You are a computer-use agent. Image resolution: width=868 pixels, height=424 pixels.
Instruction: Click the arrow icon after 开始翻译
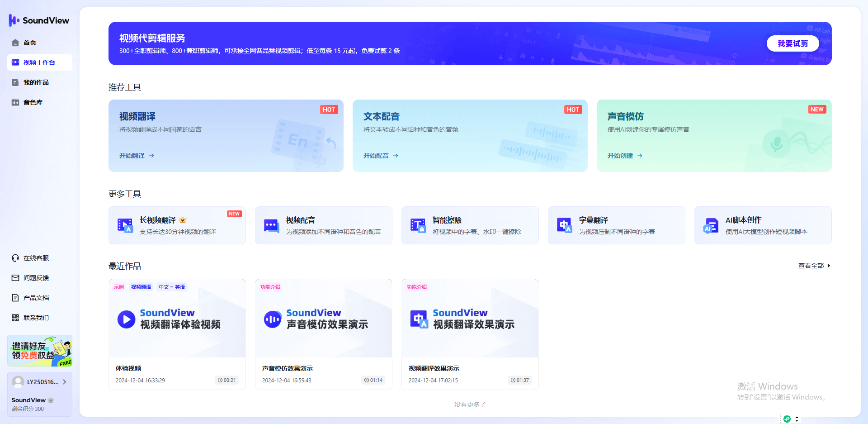tap(152, 156)
